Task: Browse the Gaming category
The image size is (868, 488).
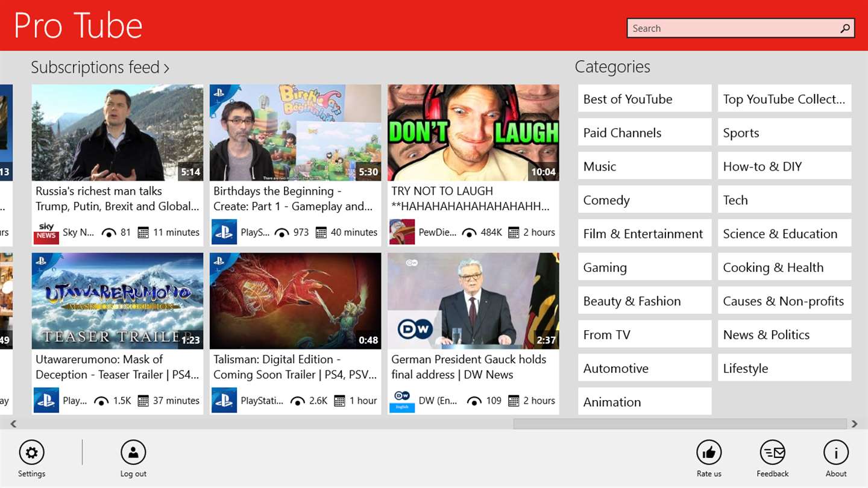Action: [x=645, y=267]
